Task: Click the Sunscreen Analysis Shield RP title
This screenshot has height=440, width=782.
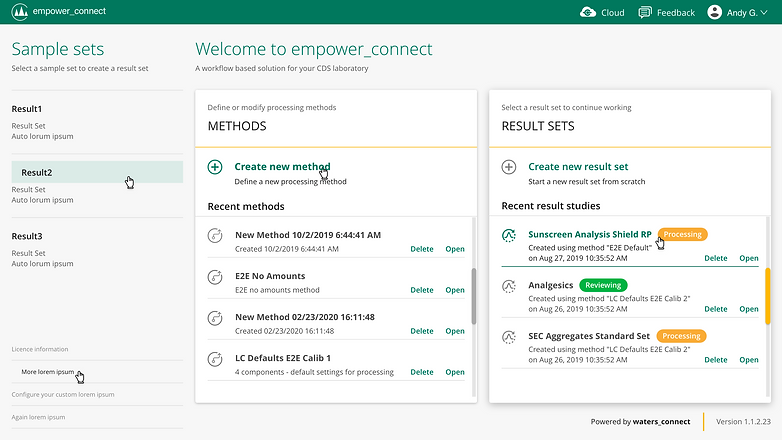Action: pos(590,234)
